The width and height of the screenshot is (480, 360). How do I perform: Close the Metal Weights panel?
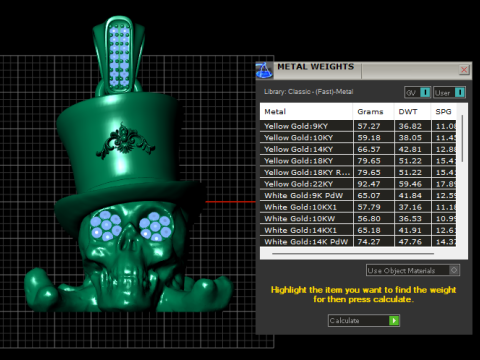coord(464,70)
